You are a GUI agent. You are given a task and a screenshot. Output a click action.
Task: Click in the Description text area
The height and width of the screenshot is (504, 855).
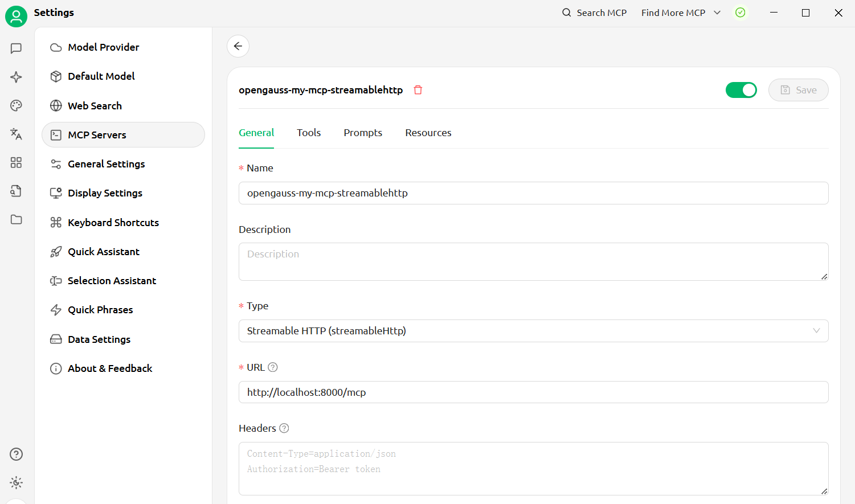533,262
